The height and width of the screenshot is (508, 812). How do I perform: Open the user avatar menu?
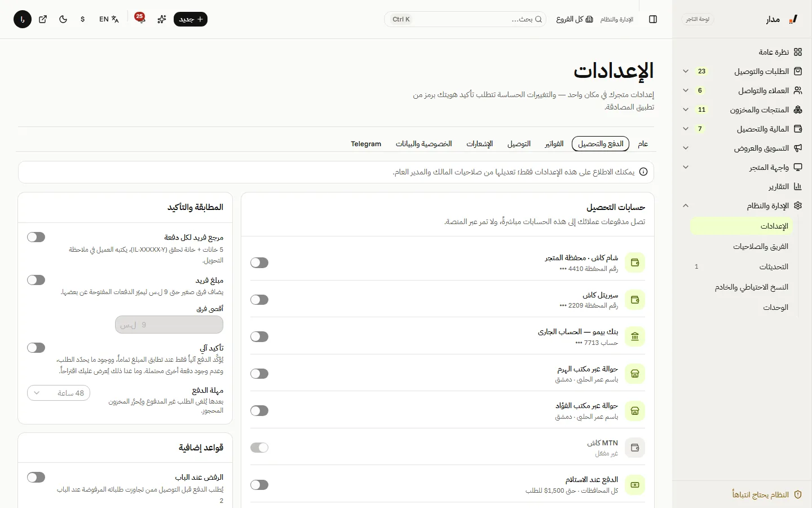point(23,19)
